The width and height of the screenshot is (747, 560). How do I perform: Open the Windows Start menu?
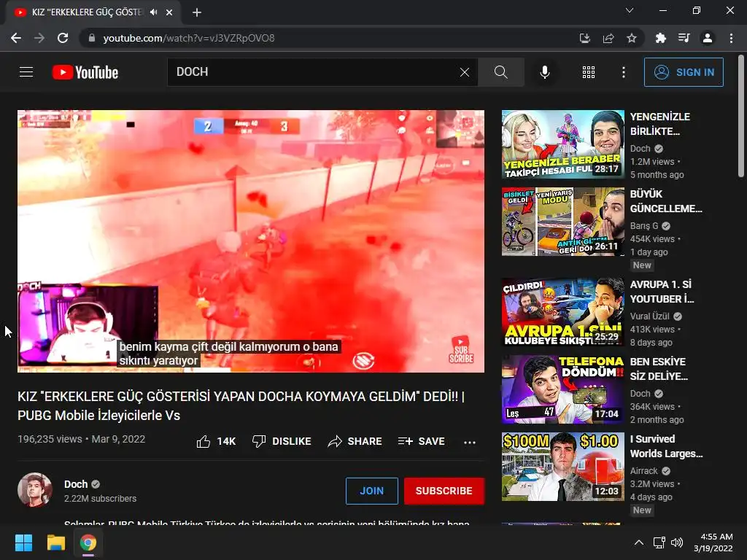click(x=23, y=542)
